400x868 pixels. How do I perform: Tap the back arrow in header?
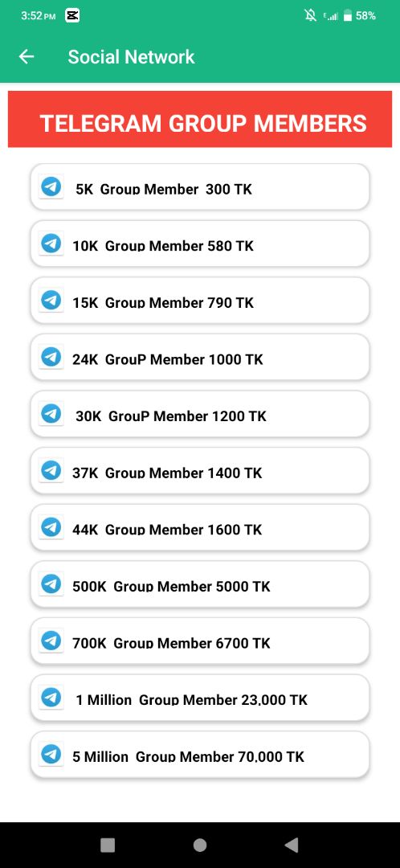pos(26,56)
